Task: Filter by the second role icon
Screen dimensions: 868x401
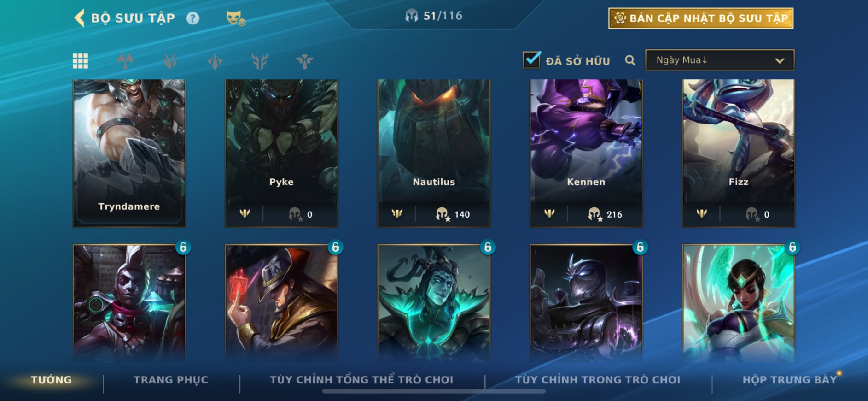Action: tap(170, 61)
